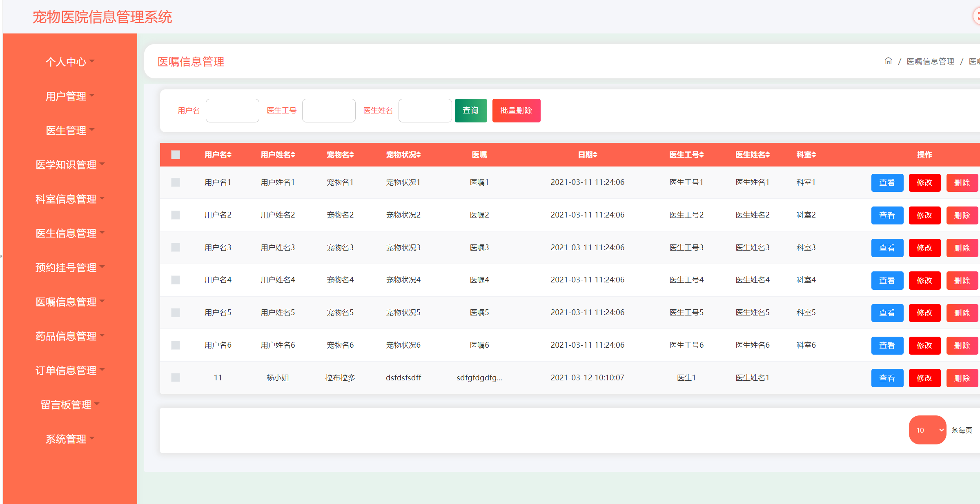The image size is (980, 504).
Task: Sort by 宠物名 column arrows
Action: point(352,155)
